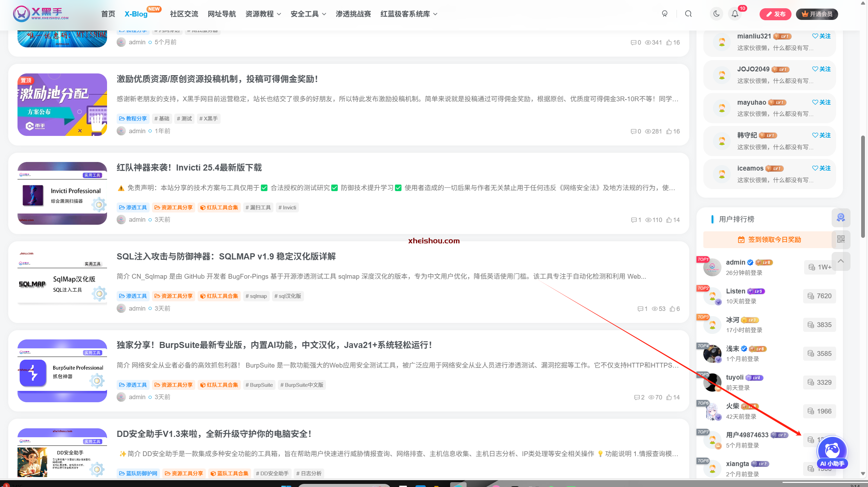The height and width of the screenshot is (487, 868).
Task: Open notifications bell icon
Action: point(735,14)
